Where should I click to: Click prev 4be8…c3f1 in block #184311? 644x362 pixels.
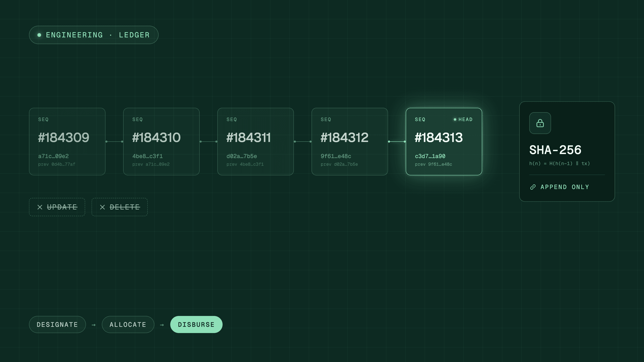click(245, 164)
